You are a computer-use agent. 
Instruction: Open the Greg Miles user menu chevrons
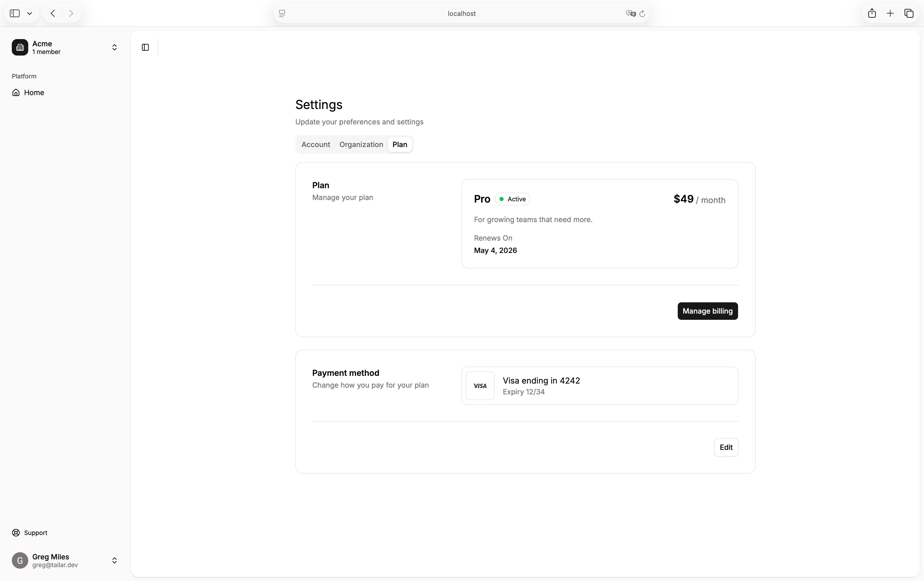[x=114, y=560]
